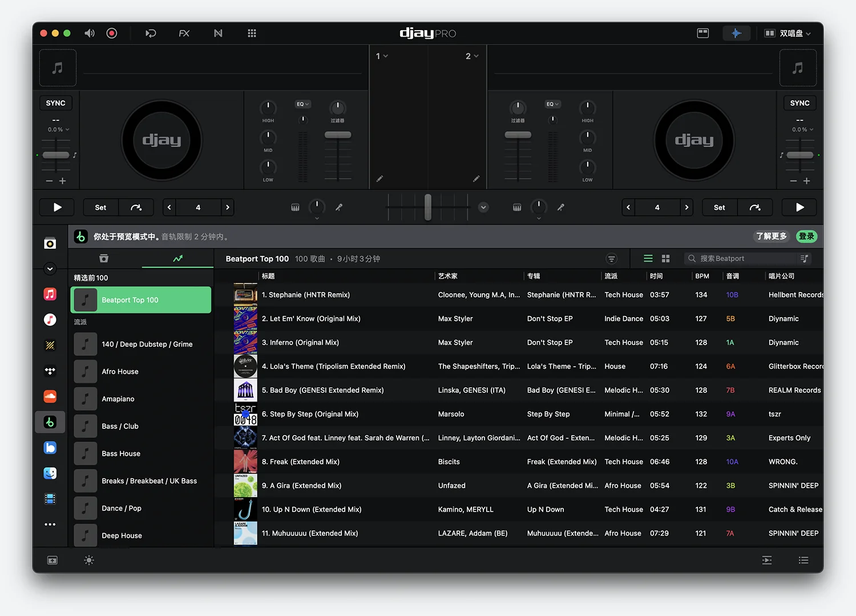Switch track list to grid view

pos(665,259)
